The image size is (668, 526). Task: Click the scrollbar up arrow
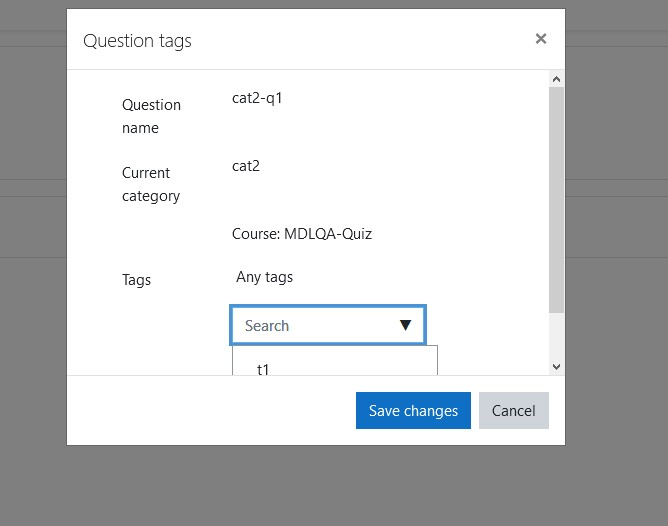556,79
